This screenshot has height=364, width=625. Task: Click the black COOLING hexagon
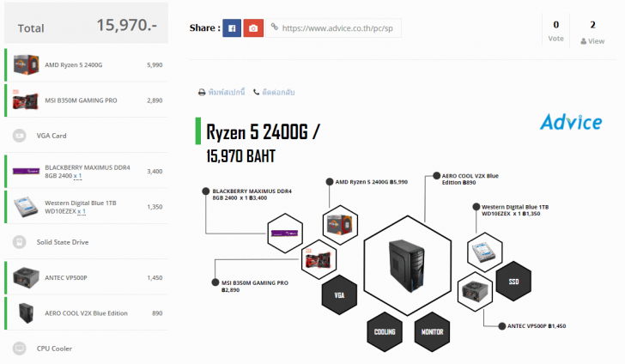[x=385, y=331]
